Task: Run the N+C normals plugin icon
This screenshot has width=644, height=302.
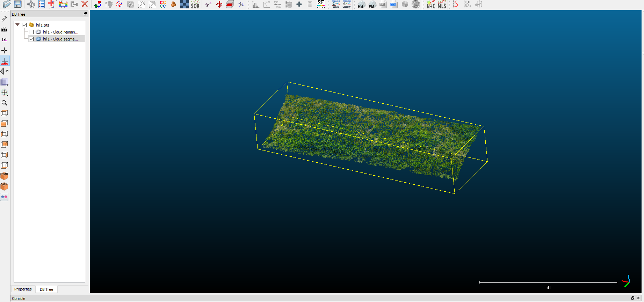Action: coord(431,4)
